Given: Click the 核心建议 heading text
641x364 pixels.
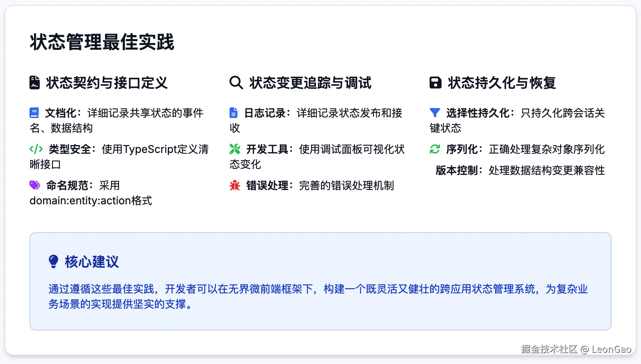Looking at the screenshot, I should [92, 262].
